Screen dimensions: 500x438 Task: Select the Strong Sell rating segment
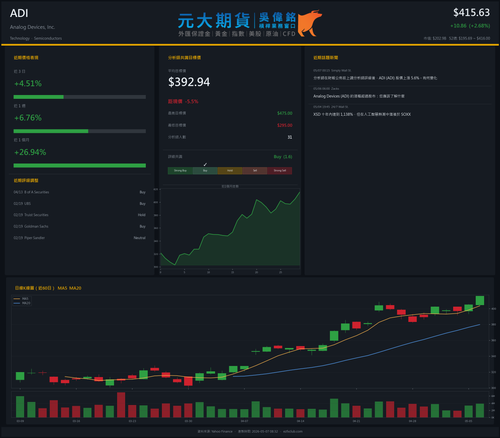click(280, 171)
